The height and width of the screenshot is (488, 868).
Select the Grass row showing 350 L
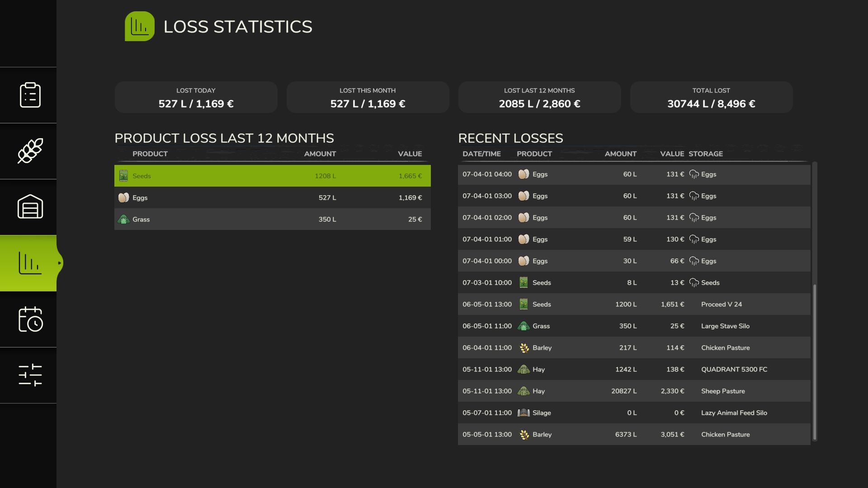point(272,219)
